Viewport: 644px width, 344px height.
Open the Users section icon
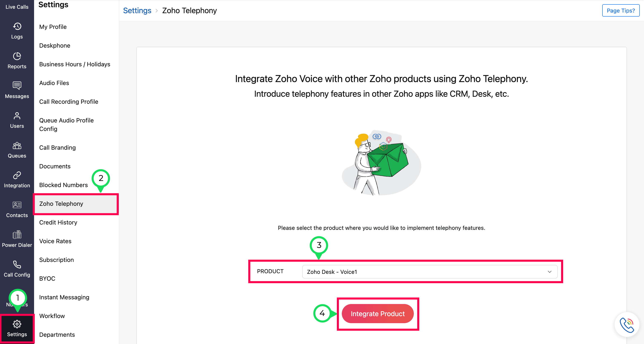pyautogui.click(x=17, y=116)
